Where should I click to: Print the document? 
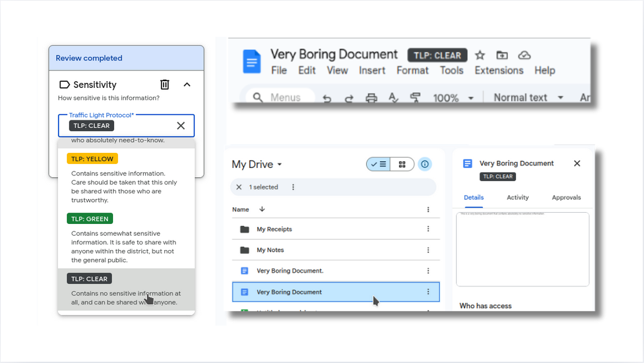click(x=371, y=98)
